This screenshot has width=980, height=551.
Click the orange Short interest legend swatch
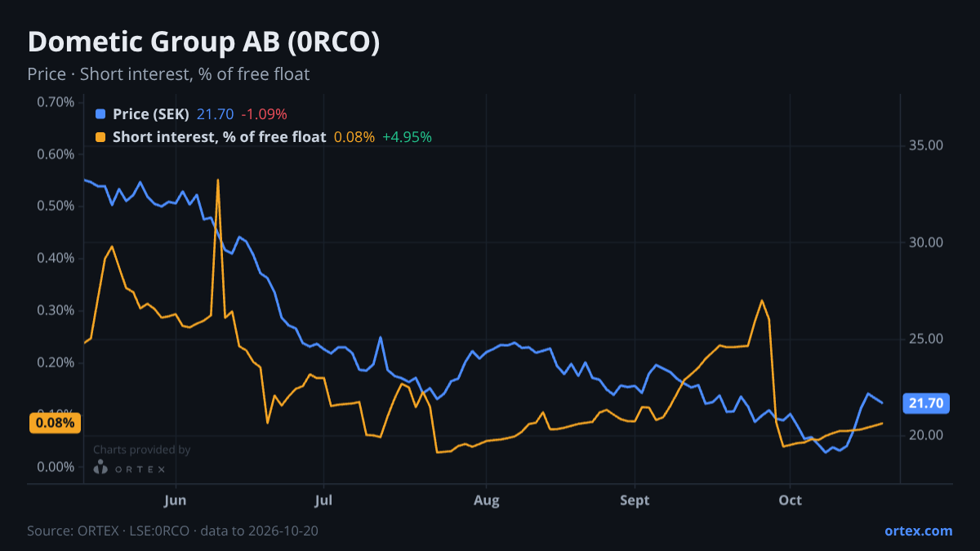tap(100, 137)
